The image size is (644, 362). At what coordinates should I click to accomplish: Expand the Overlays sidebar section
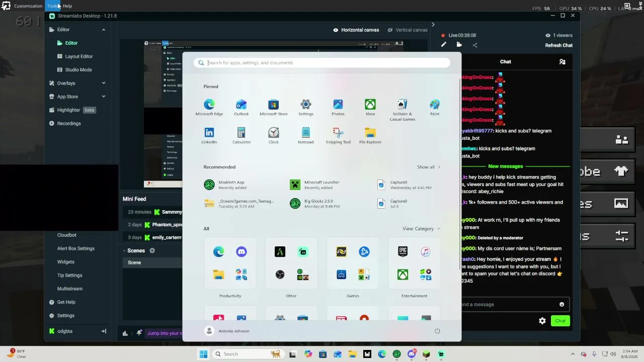(104, 83)
